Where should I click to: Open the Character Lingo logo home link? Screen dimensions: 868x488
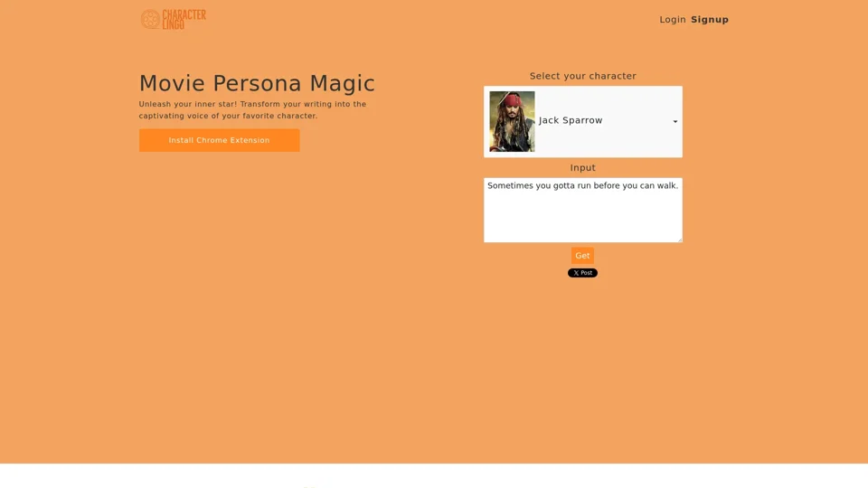(173, 19)
